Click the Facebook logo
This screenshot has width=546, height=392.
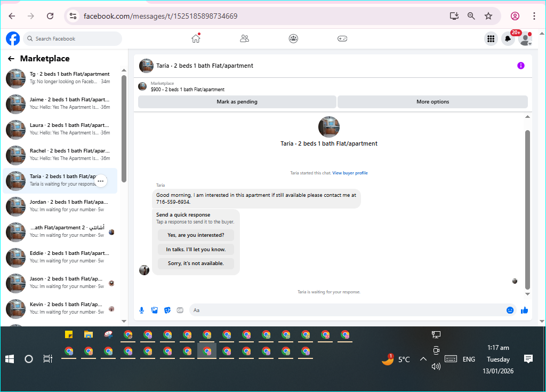coord(13,39)
